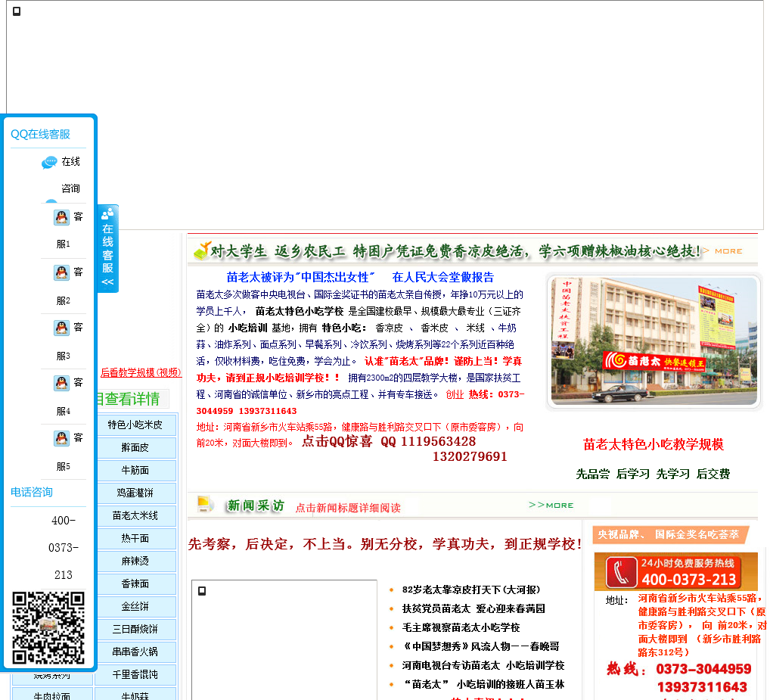Click the broken image icon in news box

point(202,591)
